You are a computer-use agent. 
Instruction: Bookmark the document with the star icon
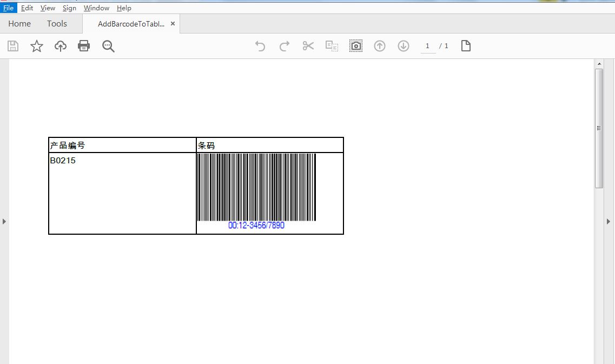[36, 46]
